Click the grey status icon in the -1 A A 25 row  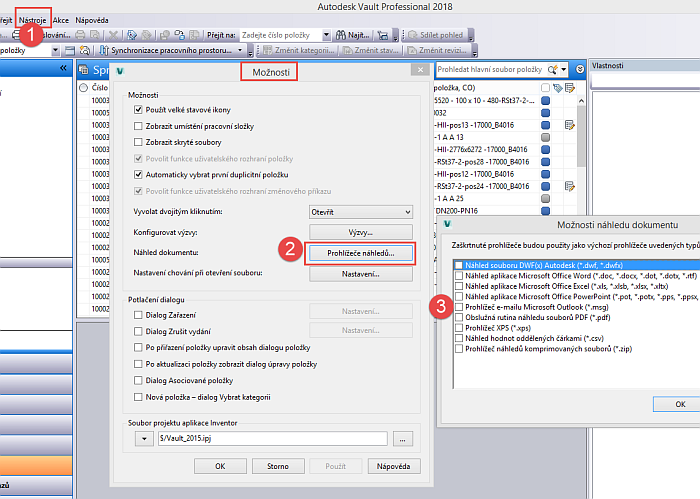point(545,198)
